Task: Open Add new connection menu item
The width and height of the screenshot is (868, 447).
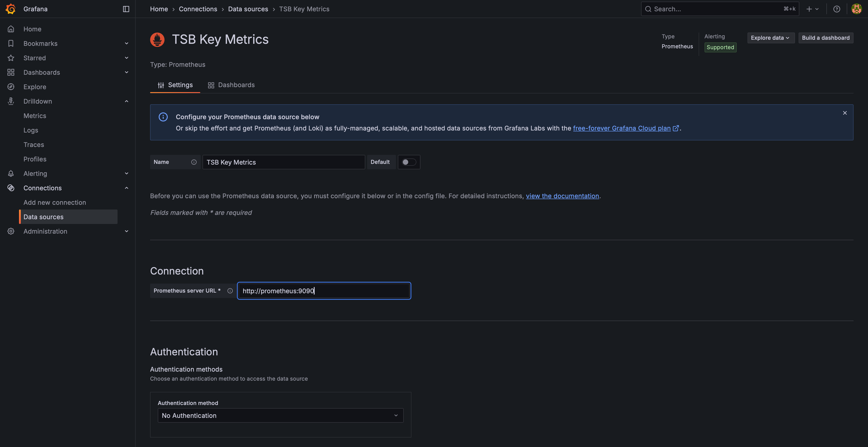Action: [x=54, y=203]
